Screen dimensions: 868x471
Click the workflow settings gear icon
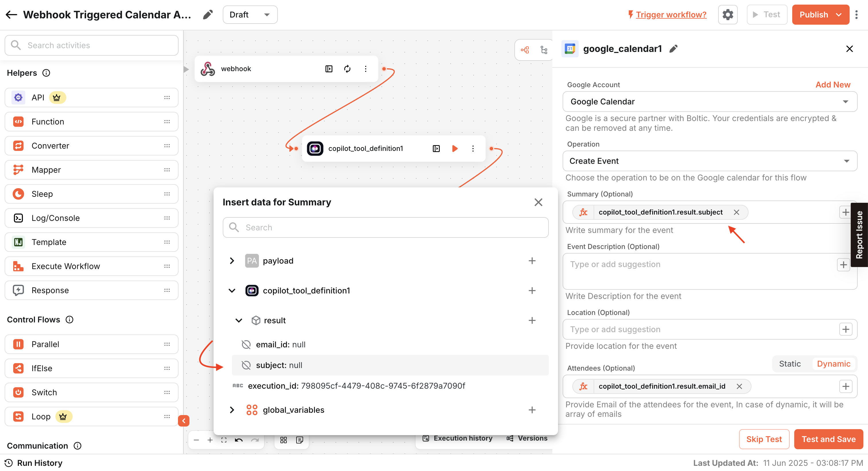727,14
